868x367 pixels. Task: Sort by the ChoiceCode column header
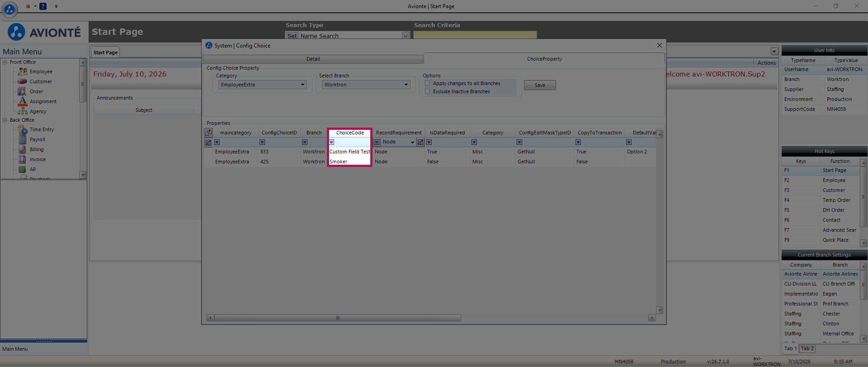tap(350, 133)
